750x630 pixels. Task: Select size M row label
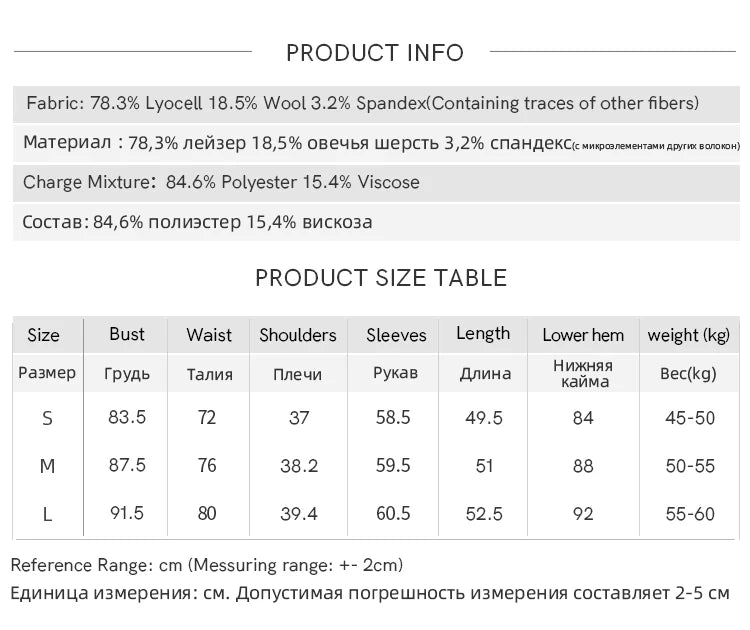tap(47, 466)
